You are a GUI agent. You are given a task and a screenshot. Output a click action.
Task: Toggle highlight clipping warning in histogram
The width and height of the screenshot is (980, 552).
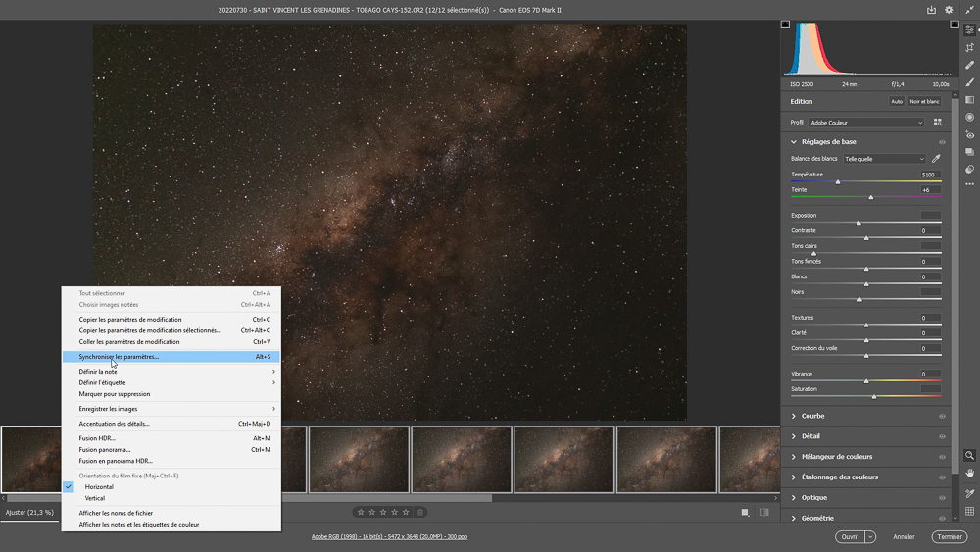(955, 25)
